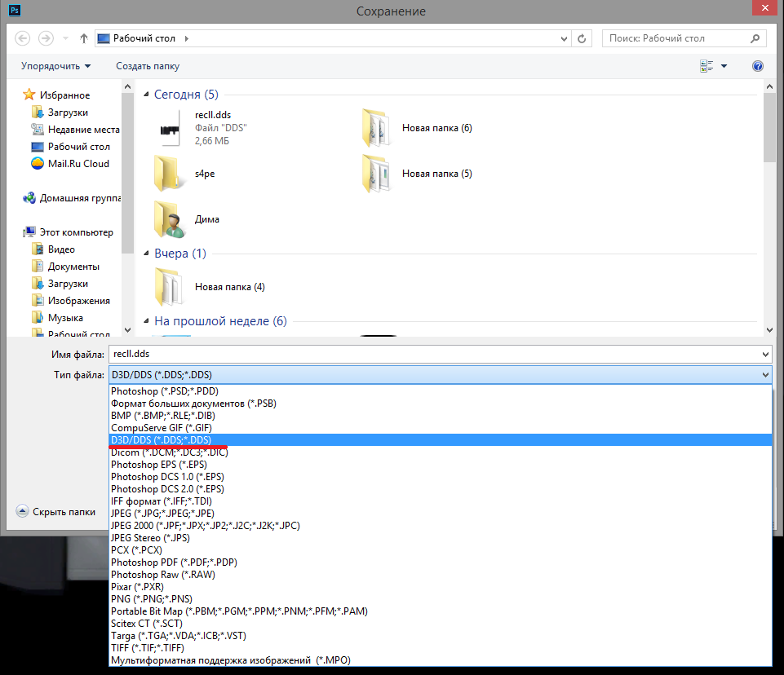
Task: Select the Дима user folder
Action: click(168, 219)
